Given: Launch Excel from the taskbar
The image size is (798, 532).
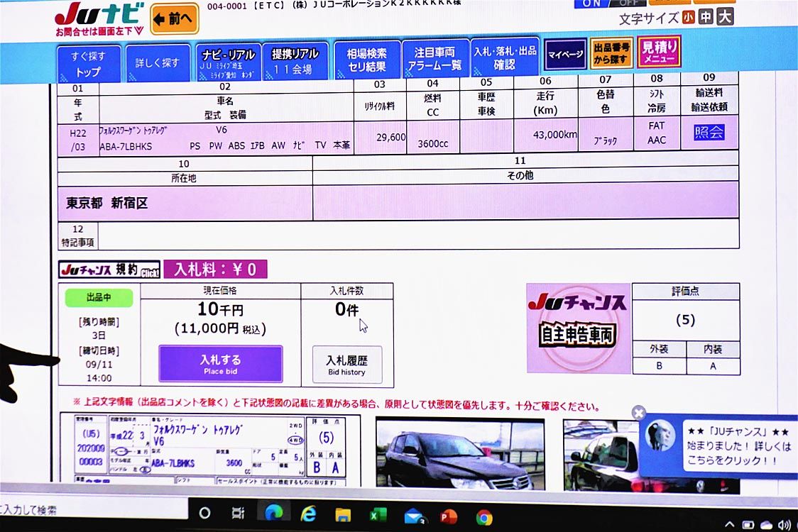Looking at the screenshot, I should [x=378, y=514].
